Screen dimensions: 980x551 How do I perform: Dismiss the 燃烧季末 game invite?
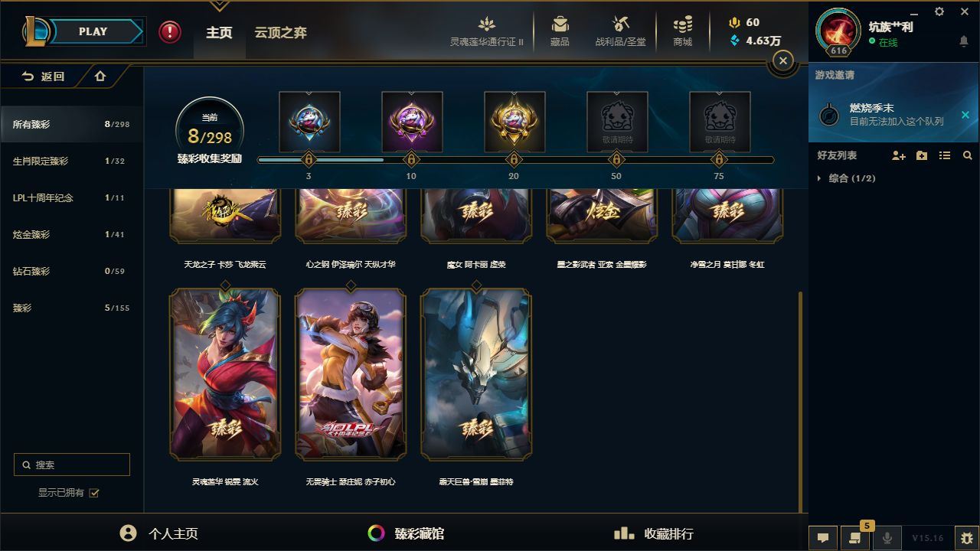tap(965, 115)
